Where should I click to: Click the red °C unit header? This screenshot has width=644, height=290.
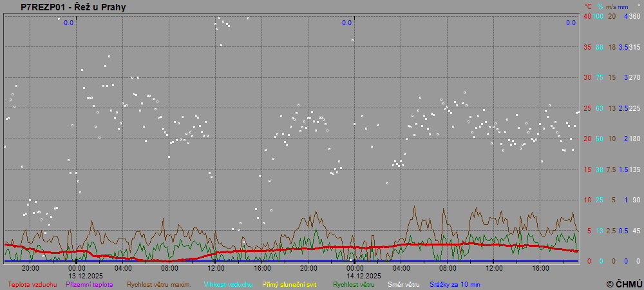[x=587, y=6]
